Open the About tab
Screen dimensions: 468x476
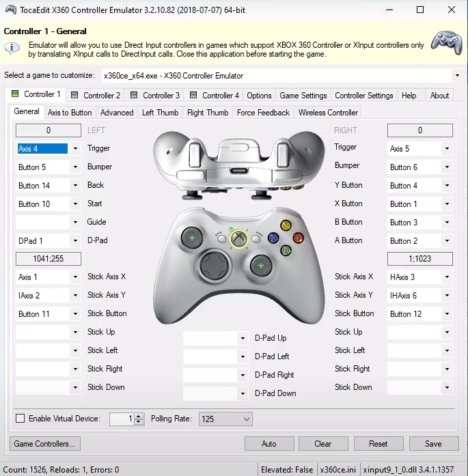[439, 96]
